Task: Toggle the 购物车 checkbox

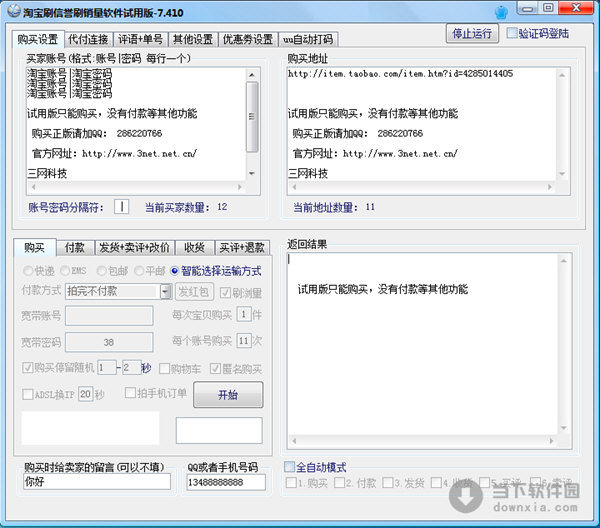Action: (164, 369)
